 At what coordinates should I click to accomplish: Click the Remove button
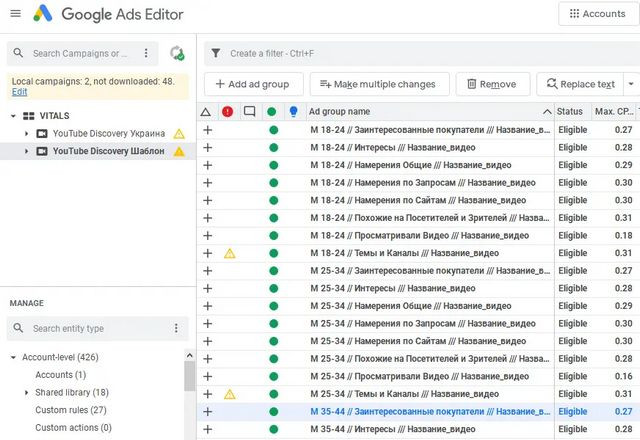pyautogui.click(x=493, y=84)
